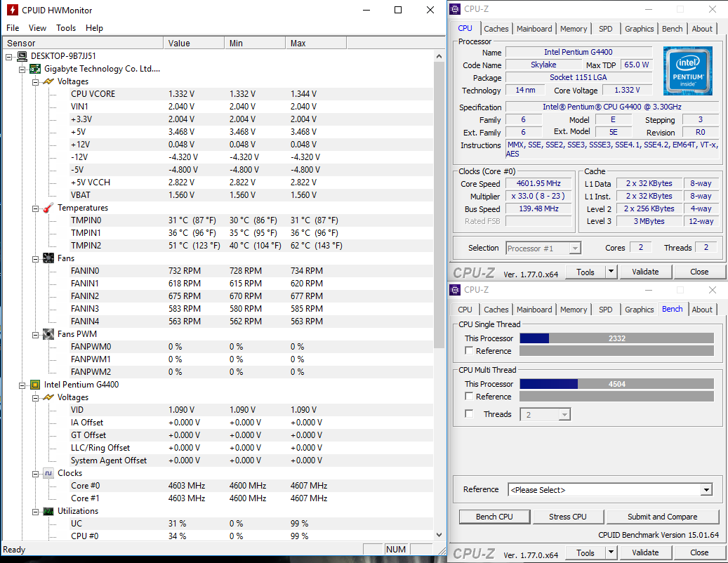Viewport: 728px width, 563px height.
Task: Click the scrollbar down arrow in HWMonitor
Action: [439, 535]
